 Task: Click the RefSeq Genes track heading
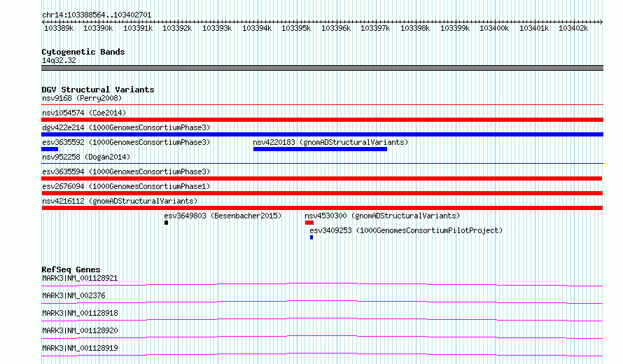point(71,269)
